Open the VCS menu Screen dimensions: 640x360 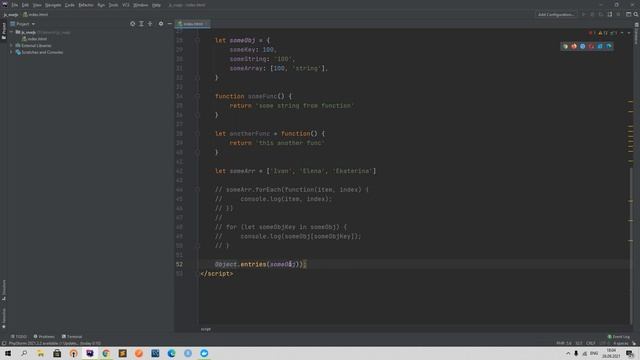(x=126, y=5)
